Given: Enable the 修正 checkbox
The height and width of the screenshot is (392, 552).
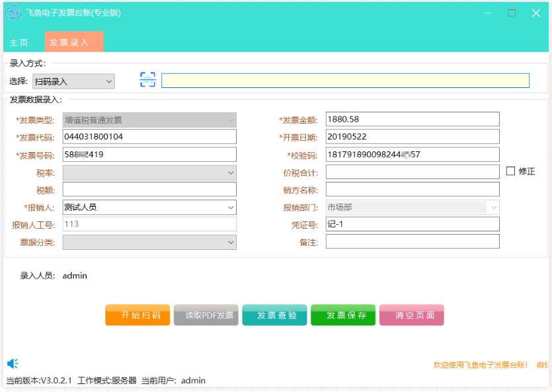Looking at the screenshot, I should [510, 171].
